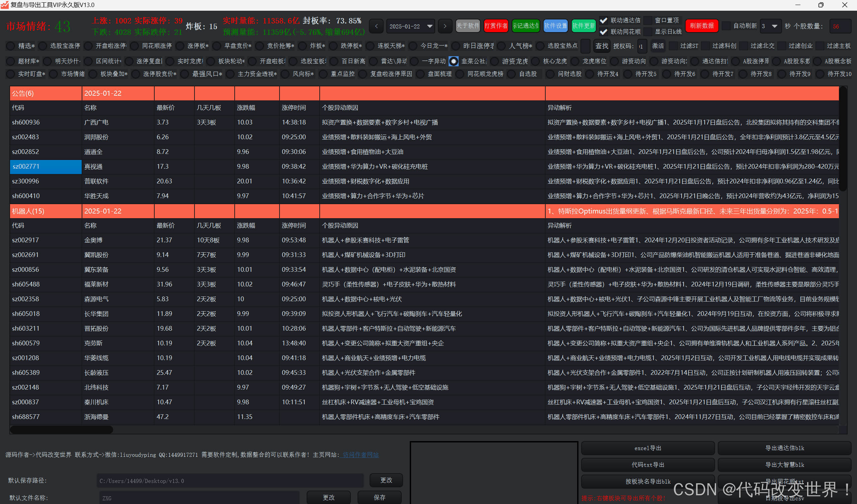The image size is (857, 504).
Task: Click the 默认保存路径 path input field
Action: pos(230,481)
